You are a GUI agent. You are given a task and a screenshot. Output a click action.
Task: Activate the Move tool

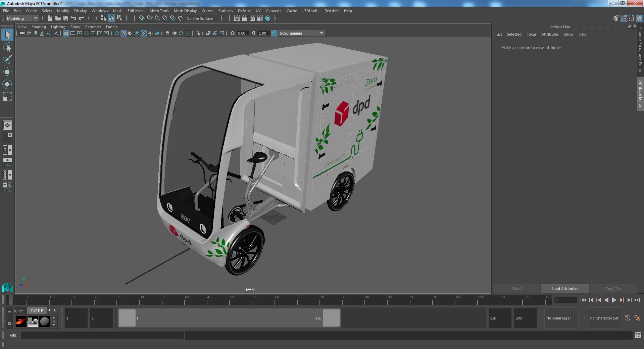pyautogui.click(x=7, y=72)
